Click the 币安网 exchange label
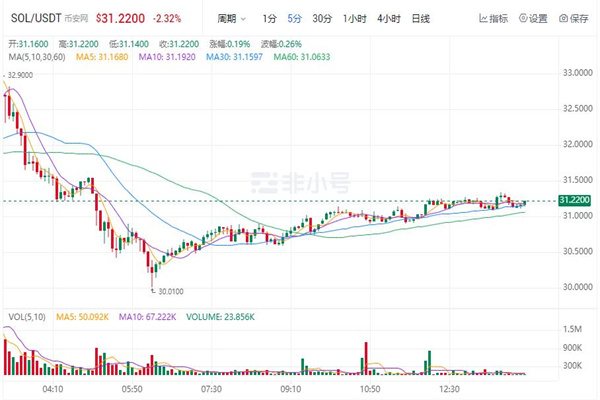The image size is (600, 400). tap(76, 19)
